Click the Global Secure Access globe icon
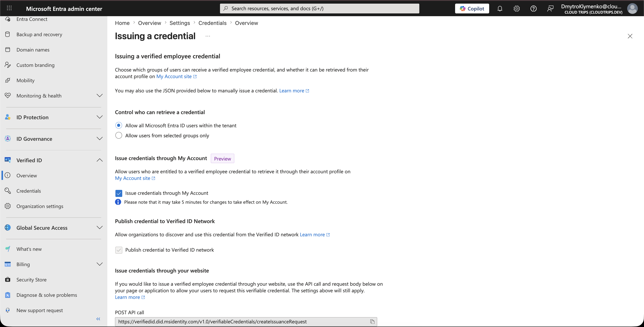Screen dimensions: 644x327 click(x=8, y=228)
